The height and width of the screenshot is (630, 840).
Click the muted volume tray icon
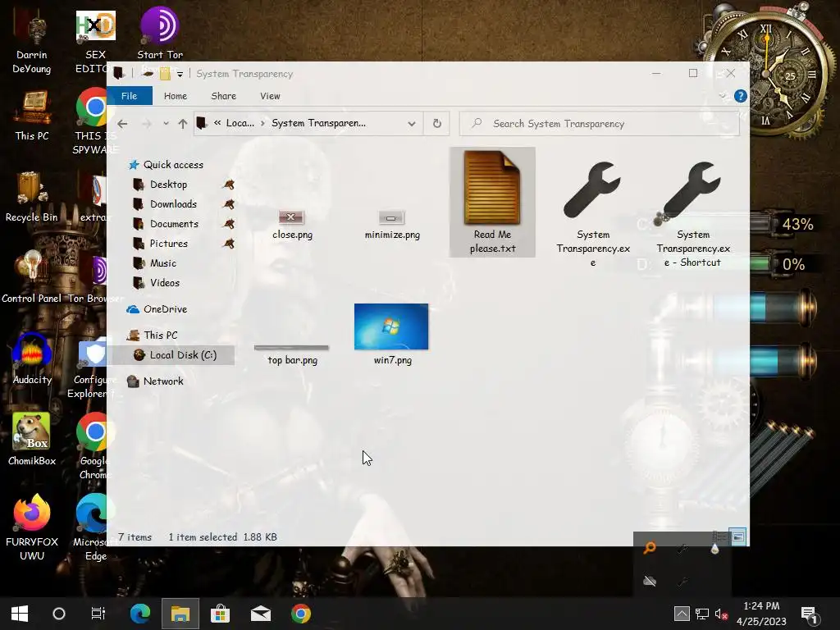click(721, 614)
